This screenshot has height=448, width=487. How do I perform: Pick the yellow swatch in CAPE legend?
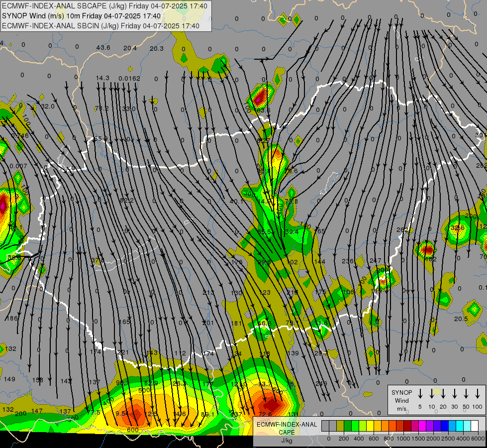[x=370, y=426]
